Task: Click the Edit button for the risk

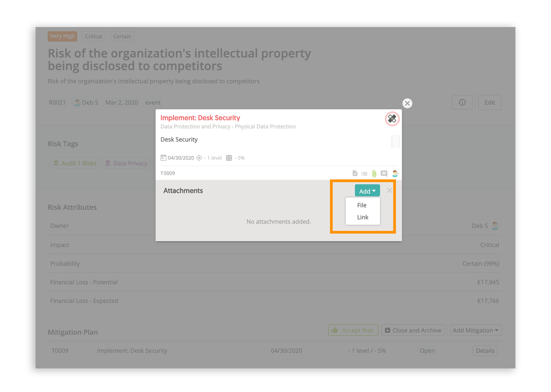Action: [x=490, y=103]
